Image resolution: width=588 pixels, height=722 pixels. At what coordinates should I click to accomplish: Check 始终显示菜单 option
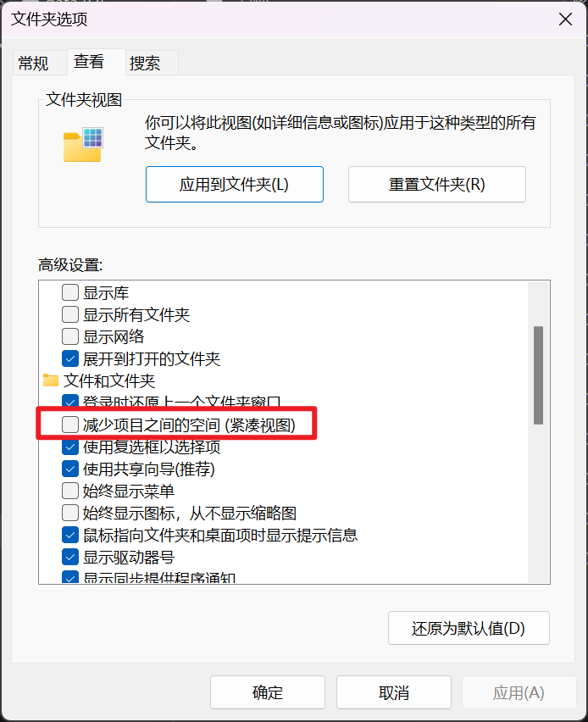pos(70,491)
